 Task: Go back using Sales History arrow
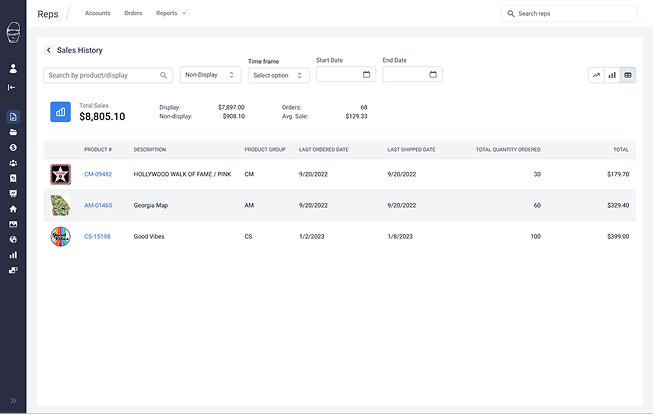click(49, 50)
